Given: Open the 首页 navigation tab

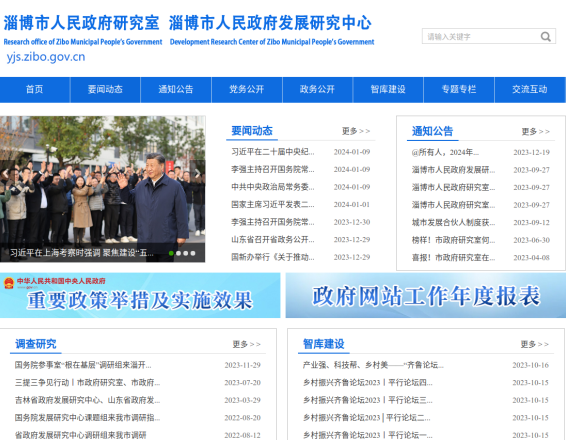Looking at the screenshot, I should (35, 90).
